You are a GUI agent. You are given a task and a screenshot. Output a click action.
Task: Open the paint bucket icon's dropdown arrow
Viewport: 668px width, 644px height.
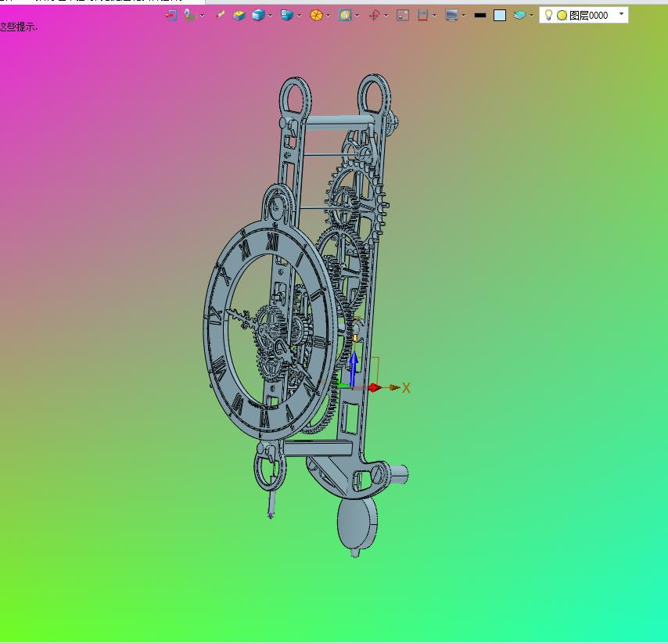tap(203, 16)
